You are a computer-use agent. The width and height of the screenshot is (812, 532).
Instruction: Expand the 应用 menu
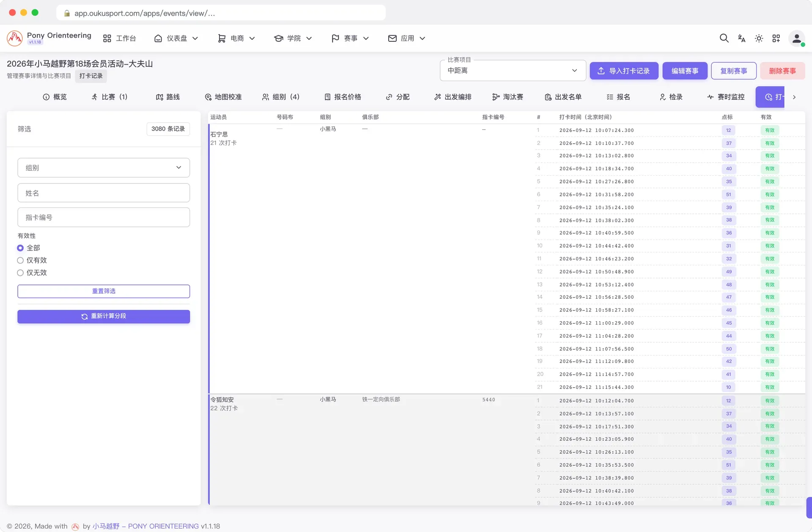point(406,38)
